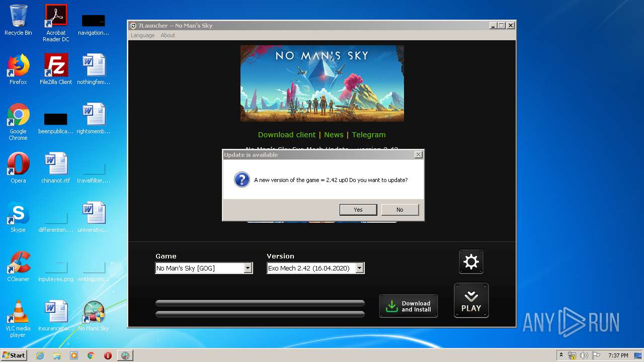Select the FileZilla Client desktop icon

pyautogui.click(x=56, y=69)
